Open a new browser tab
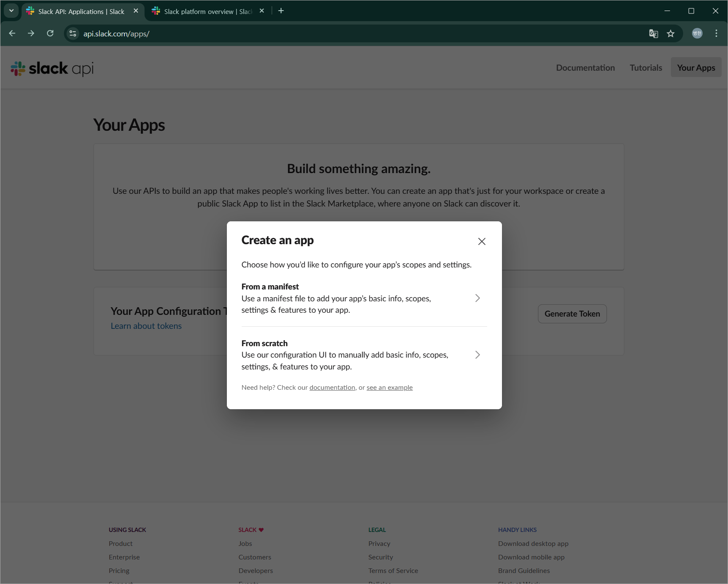Screen dimensions: 728x584 click(x=281, y=11)
